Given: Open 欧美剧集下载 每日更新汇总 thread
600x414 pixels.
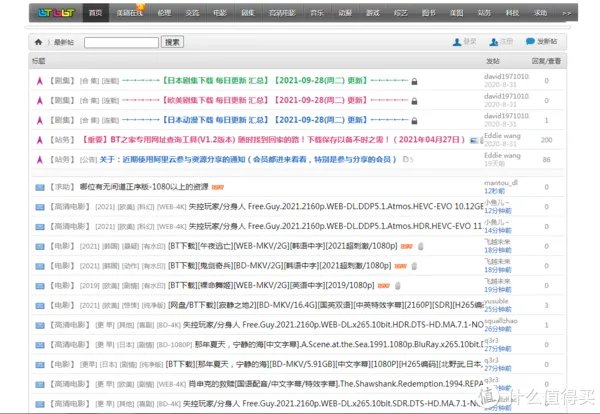Looking at the screenshot, I should coord(265,100).
